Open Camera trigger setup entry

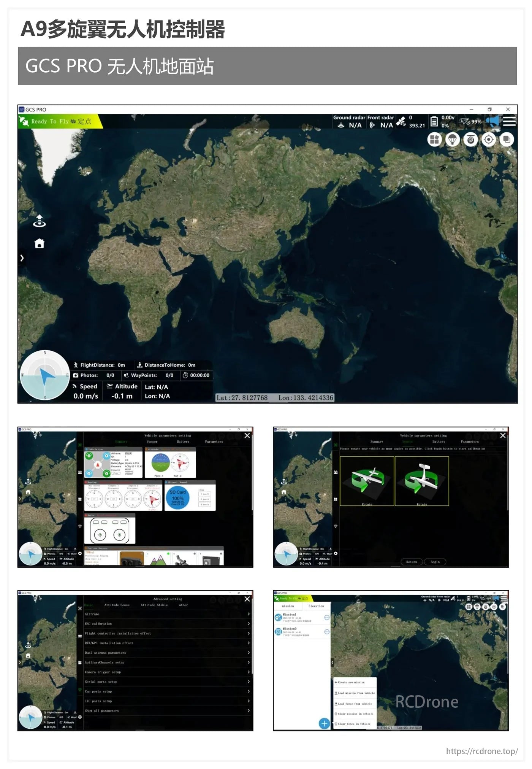tap(167, 672)
